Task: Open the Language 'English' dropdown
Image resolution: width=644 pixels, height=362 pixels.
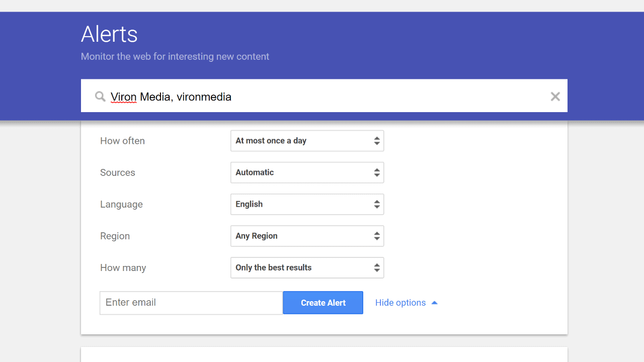Action: click(307, 204)
